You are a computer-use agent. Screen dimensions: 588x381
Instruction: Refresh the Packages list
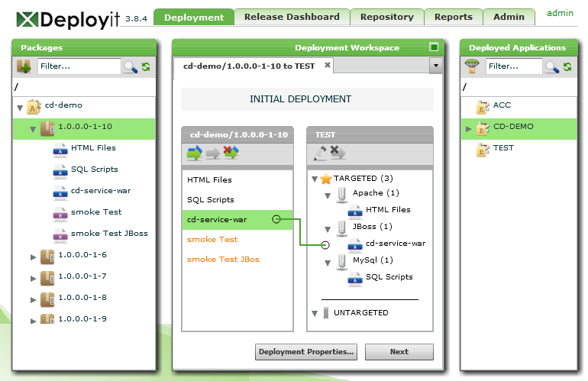pyautogui.click(x=146, y=67)
